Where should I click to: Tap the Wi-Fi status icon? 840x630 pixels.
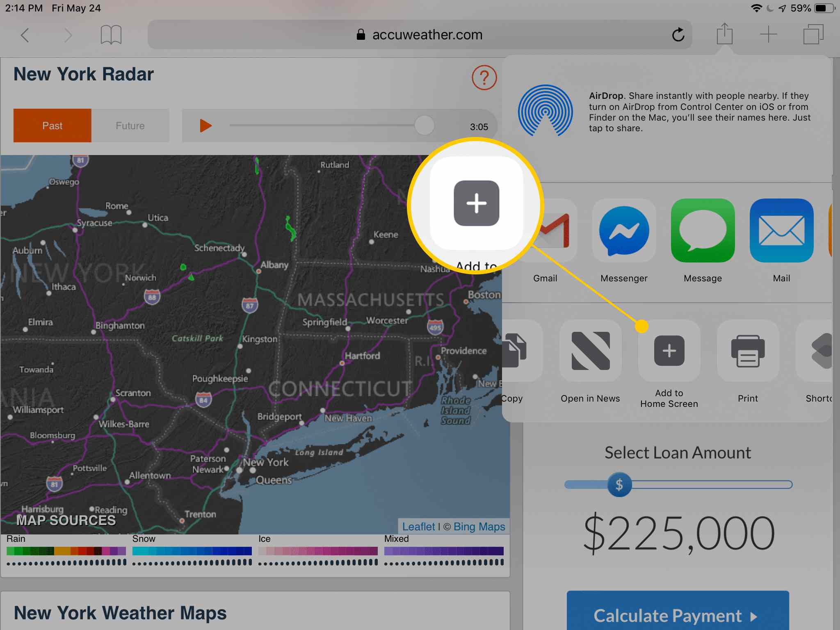(x=756, y=8)
